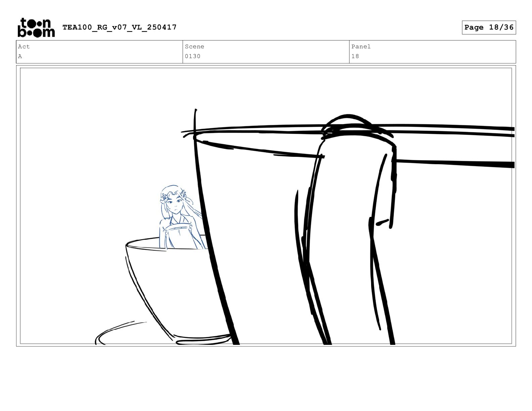Click the Page 18/36 indicator
532x411 pixels.
tap(489, 28)
